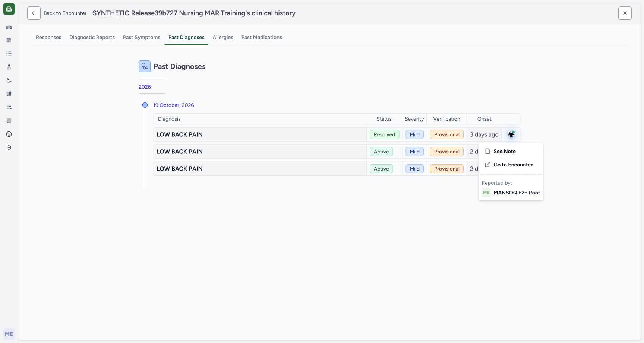The height and width of the screenshot is (343, 644).
Task: Click the MANSOQ E2E Root reporter name
Action: coord(517,193)
